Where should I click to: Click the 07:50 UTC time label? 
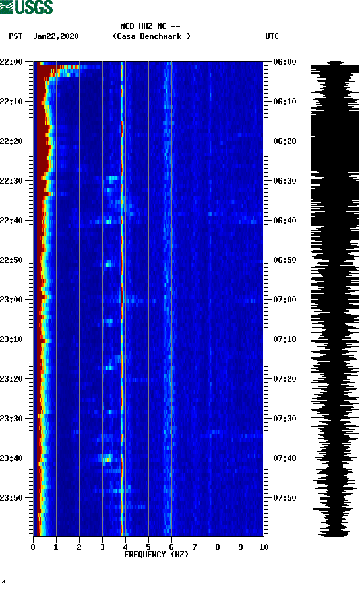[x=285, y=498]
